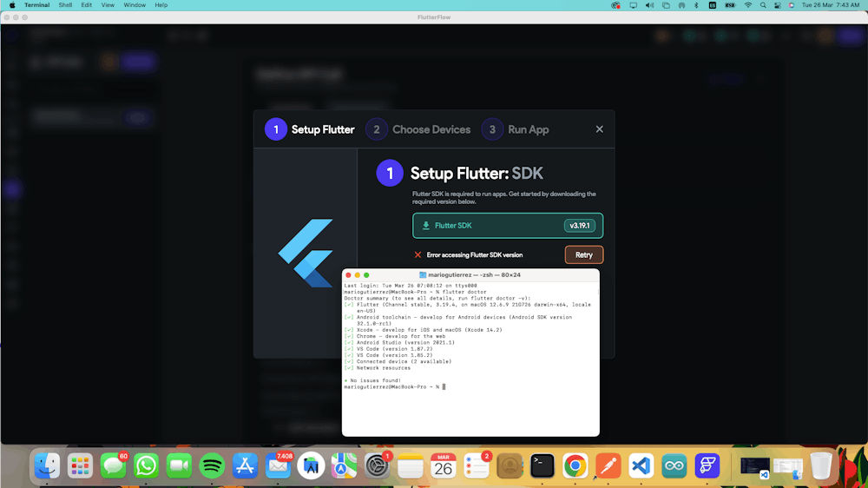Image resolution: width=868 pixels, height=488 pixels.
Task: Open Siri from the menu bar
Action: point(792,5)
